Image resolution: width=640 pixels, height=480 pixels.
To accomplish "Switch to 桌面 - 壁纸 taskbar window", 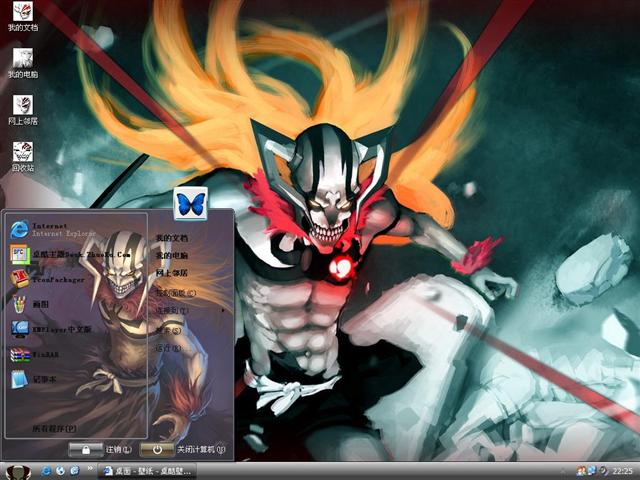I will coord(148,471).
